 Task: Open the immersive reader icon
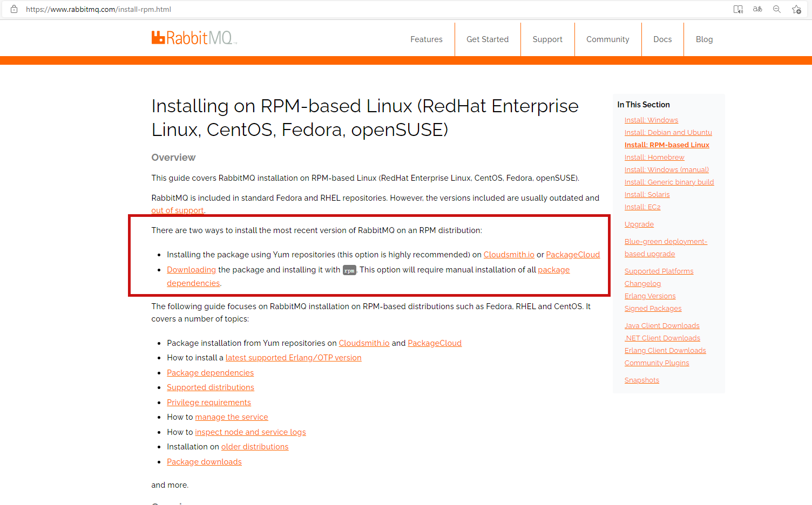pyautogui.click(x=738, y=9)
